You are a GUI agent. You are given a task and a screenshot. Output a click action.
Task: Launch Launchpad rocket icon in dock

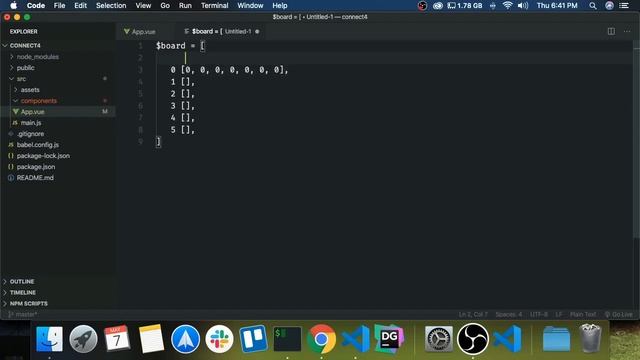coord(83,339)
